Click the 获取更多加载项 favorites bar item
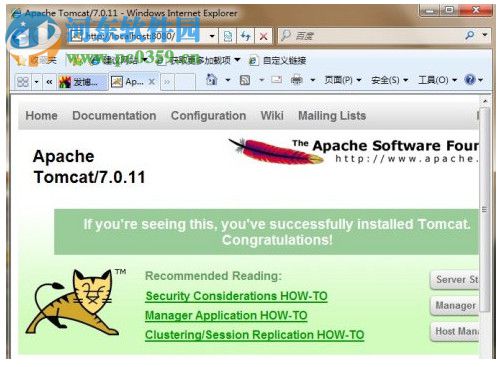 (199, 61)
